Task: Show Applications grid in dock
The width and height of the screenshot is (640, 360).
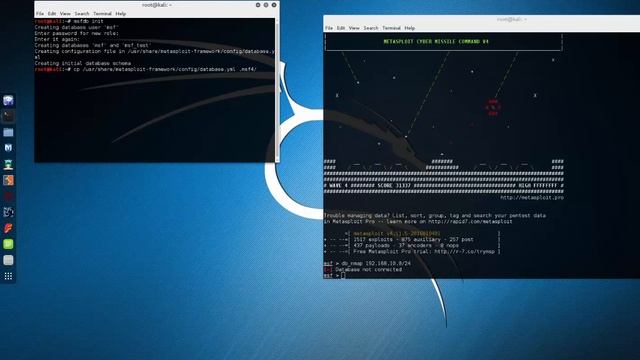Action: pos(8,276)
